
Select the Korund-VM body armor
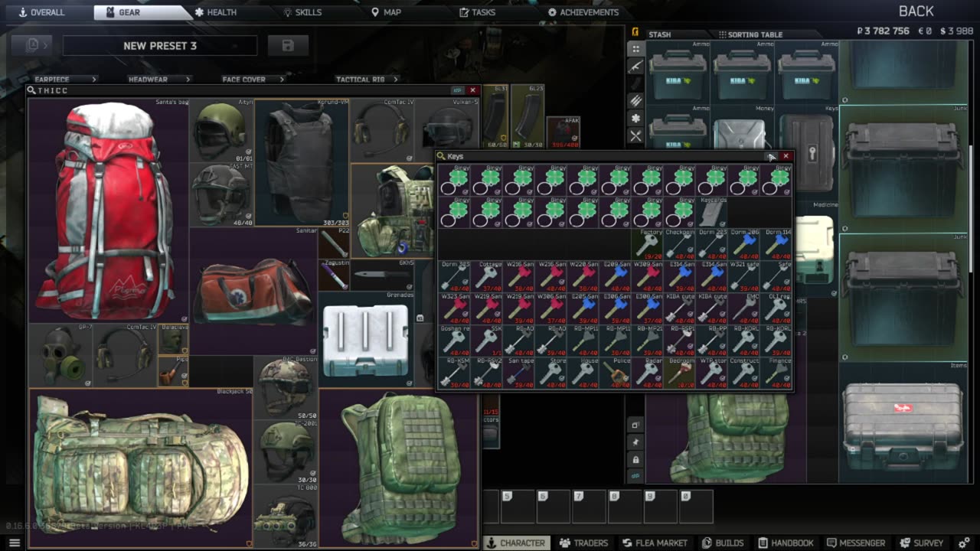tap(302, 162)
